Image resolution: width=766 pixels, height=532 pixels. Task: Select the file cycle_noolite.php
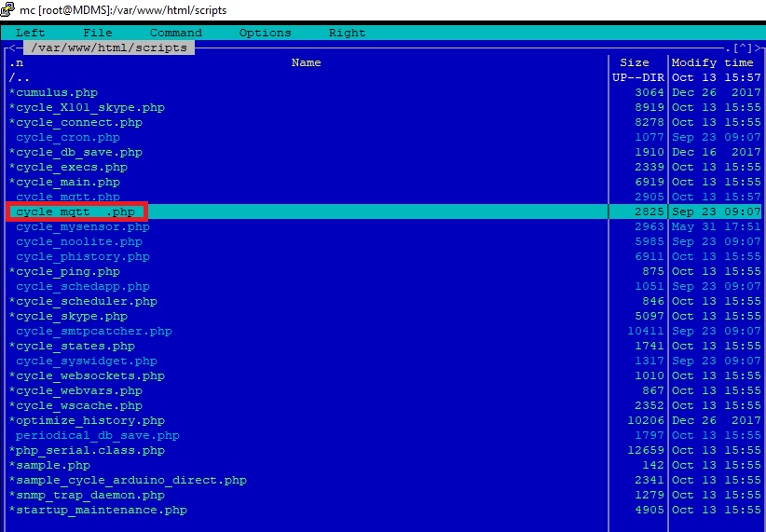[79, 241]
